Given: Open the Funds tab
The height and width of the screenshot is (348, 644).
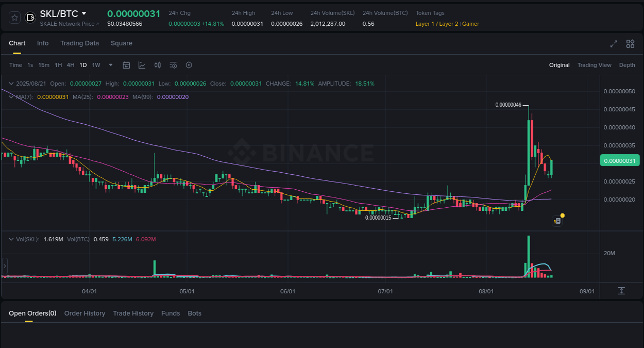Looking at the screenshot, I should (171, 313).
